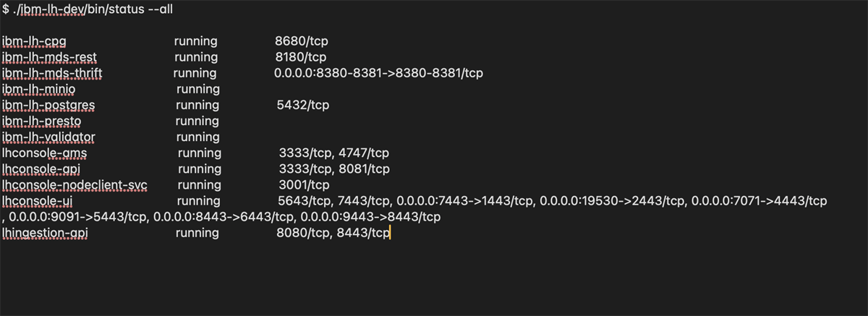The image size is (868, 316).
Task: Click running status of ibm-lh-minio
Action: tap(197, 89)
